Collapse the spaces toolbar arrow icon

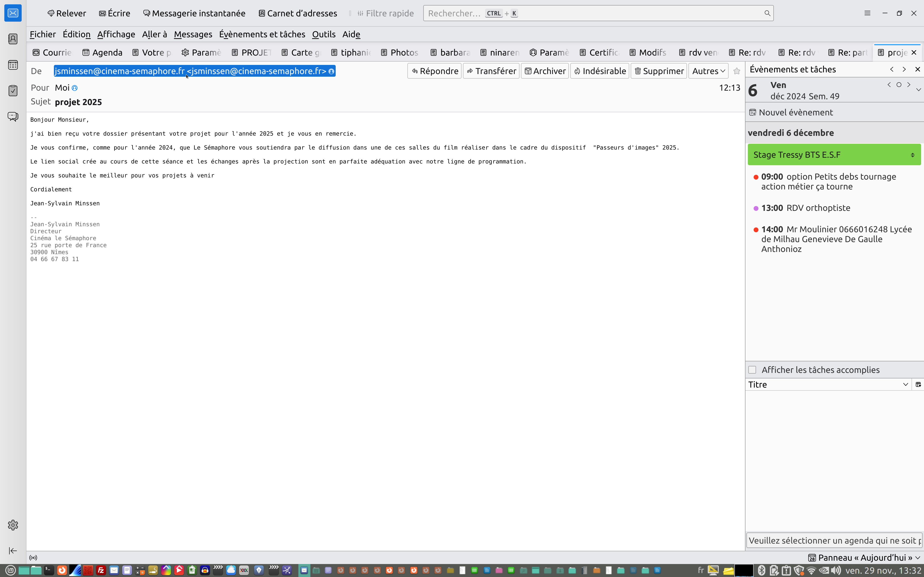coord(13,551)
